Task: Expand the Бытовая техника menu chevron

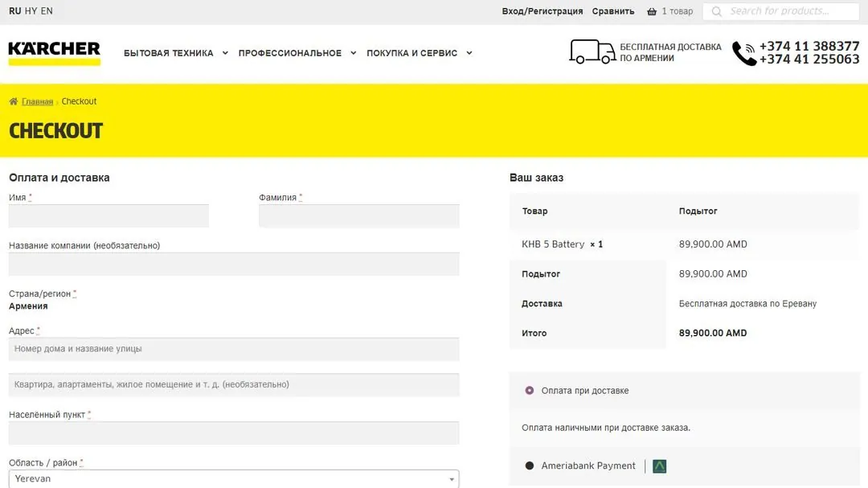Action: click(x=225, y=53)
